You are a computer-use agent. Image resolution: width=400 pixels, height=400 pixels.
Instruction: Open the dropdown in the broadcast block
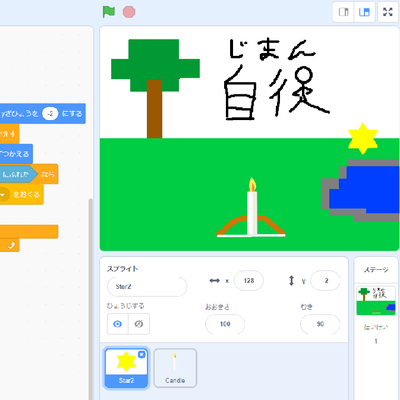point(3,195)
